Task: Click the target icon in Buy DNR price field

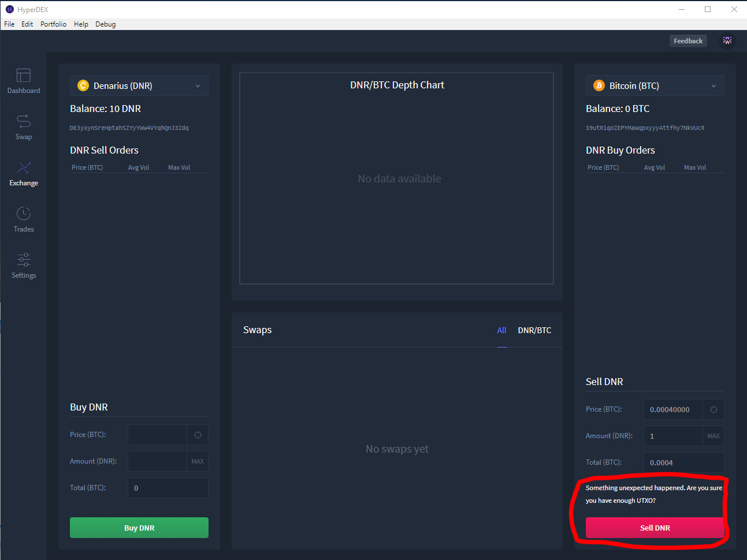Action: [198, 435]
